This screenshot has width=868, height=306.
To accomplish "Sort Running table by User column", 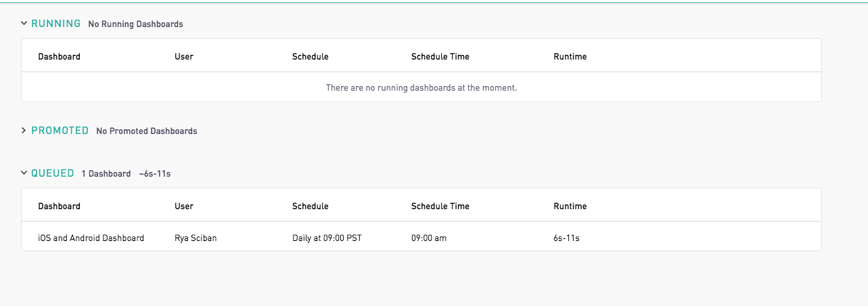I will tap(184, 57).
